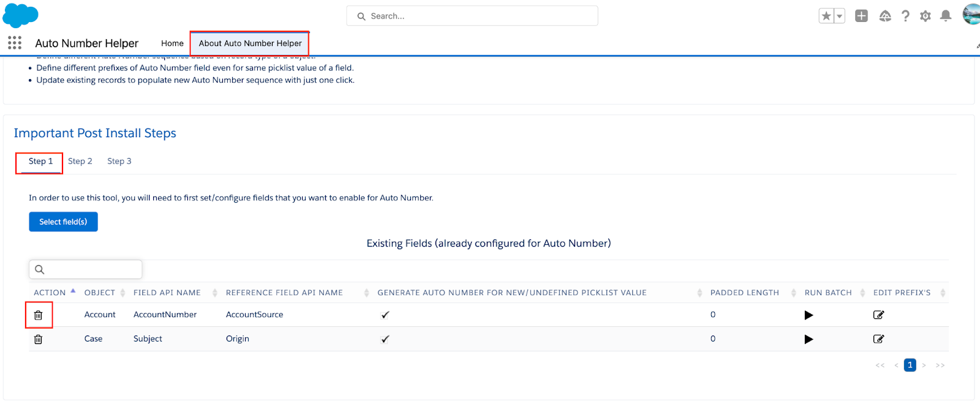Click the Origin reference cell

coord(238,339)
